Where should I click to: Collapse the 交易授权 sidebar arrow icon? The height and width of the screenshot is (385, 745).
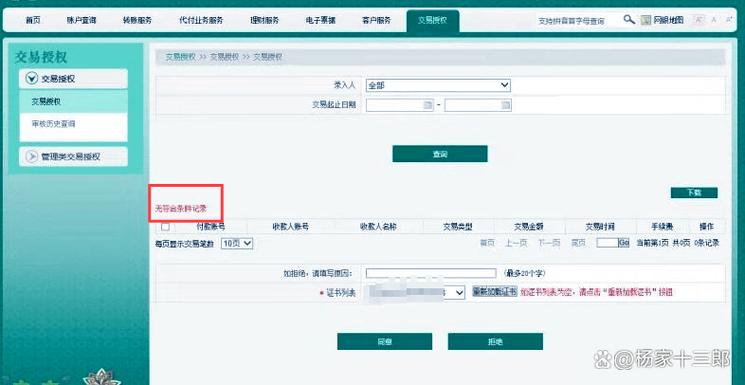[31, 79]
